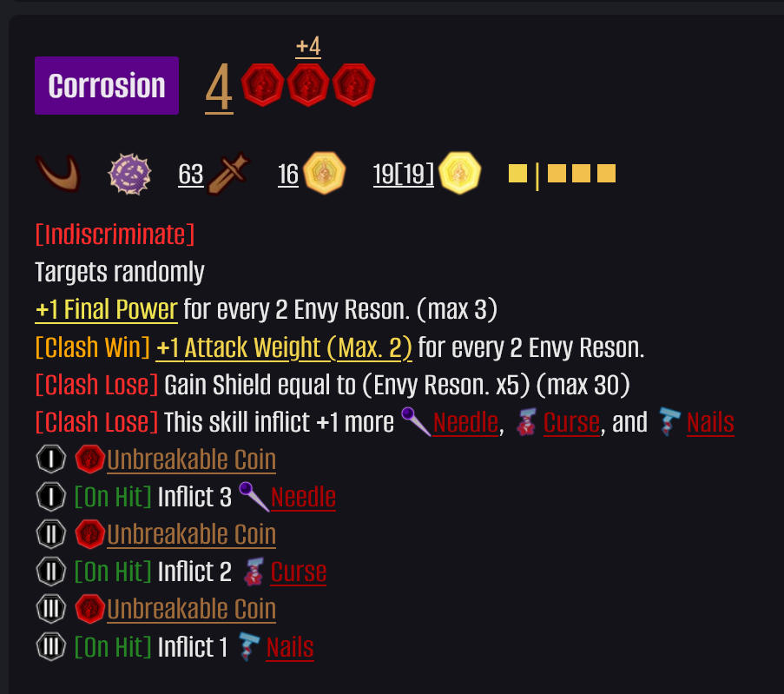Click the crescent slash damage type icon
This screenshot has width=784, height=694.
click(58, 174)
